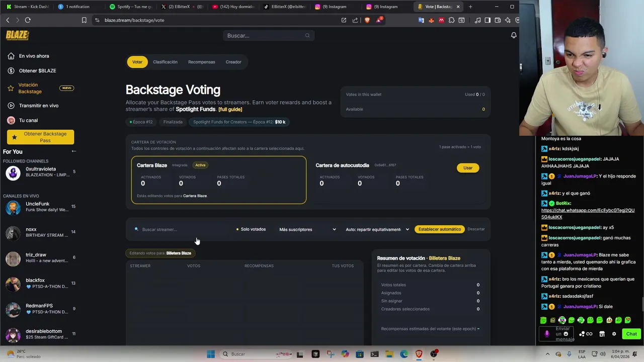Collapse the For You sidebar arrow
The width and height of the screenshot is (644, 362).
73,151
